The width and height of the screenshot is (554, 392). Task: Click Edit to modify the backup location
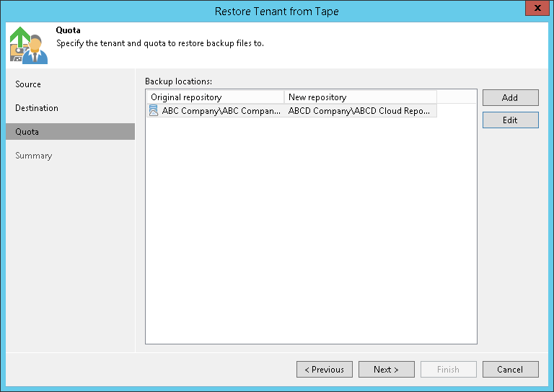coord(510,120)
